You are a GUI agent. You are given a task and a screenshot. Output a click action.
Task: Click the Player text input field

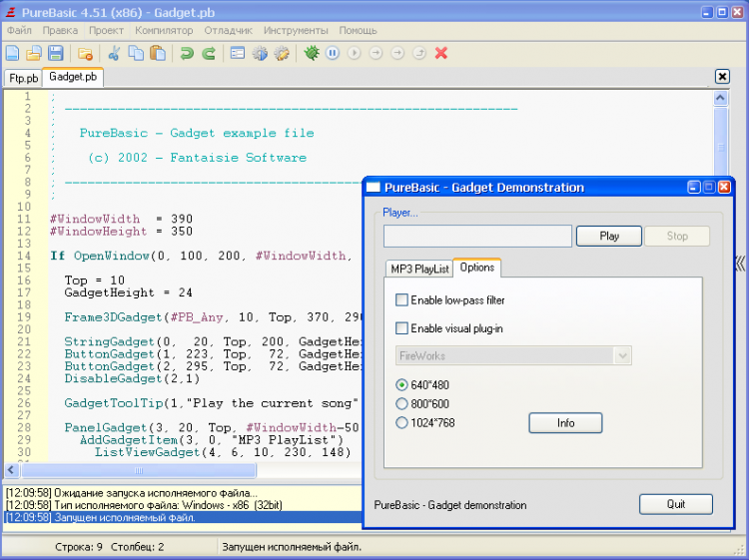(x=477, y=237)
